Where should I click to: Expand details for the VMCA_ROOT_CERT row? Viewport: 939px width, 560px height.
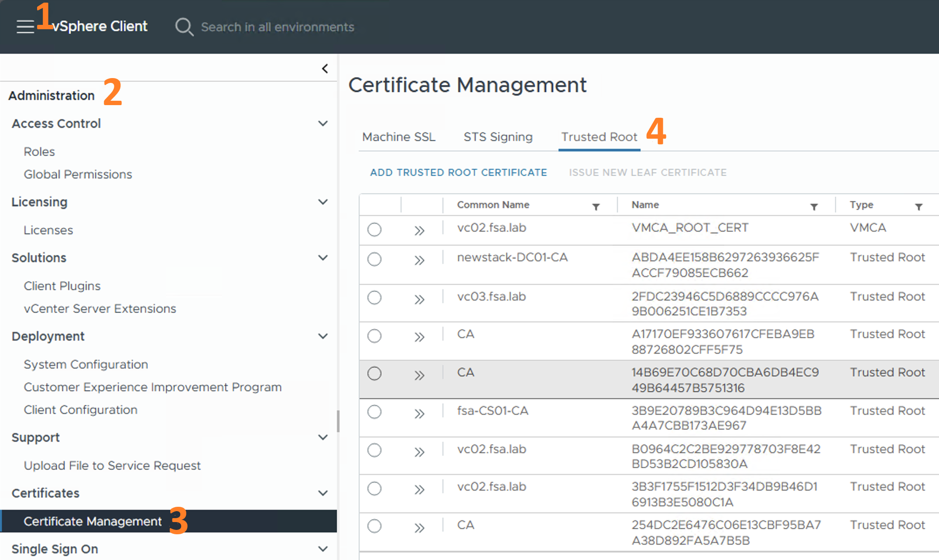[x=419, y=230]
